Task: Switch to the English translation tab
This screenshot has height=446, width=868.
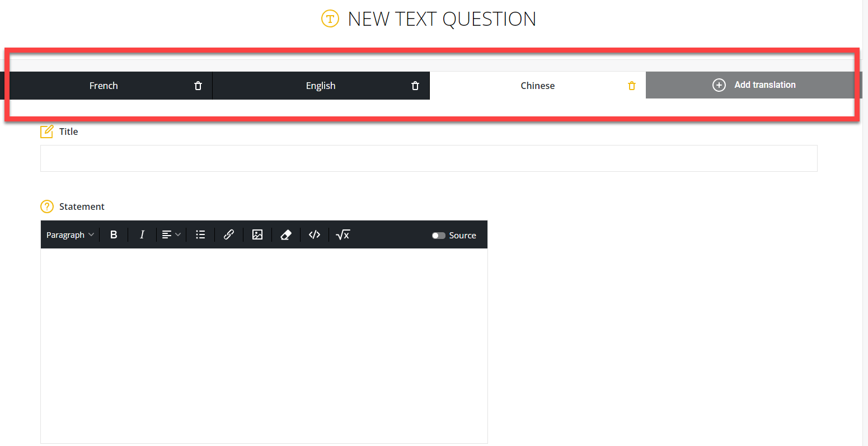Action: coord(321,86)
